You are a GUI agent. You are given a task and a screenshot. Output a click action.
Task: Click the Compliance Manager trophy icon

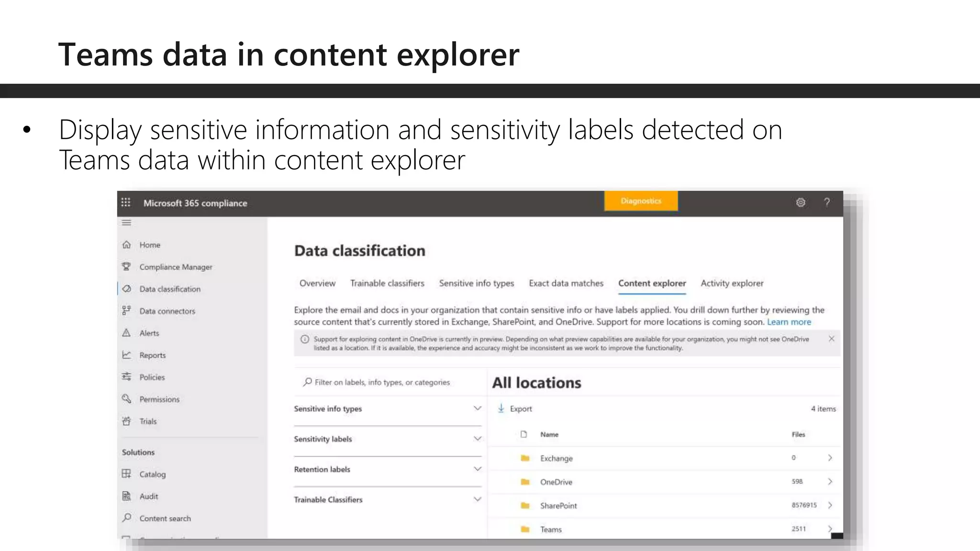pos(126,267)
